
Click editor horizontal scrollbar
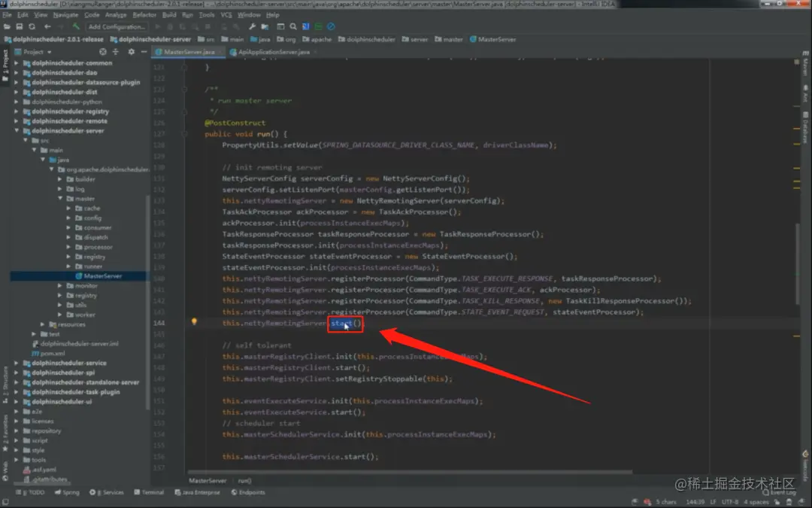point(409,472)
